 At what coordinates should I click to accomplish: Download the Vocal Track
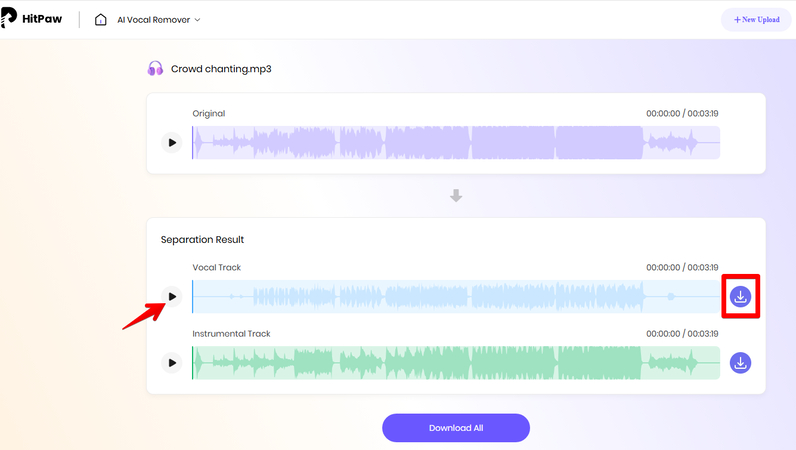pyautogui.click(x=740, y=297)
